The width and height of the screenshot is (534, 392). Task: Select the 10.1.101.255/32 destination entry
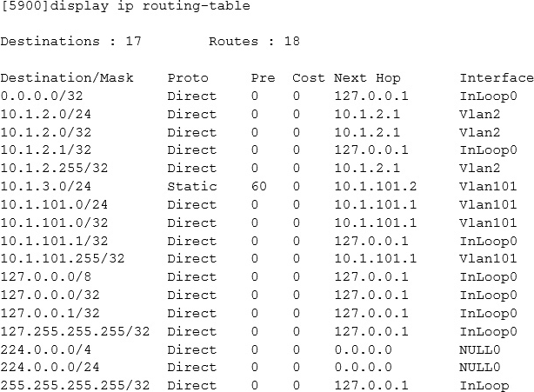point(63,259)
